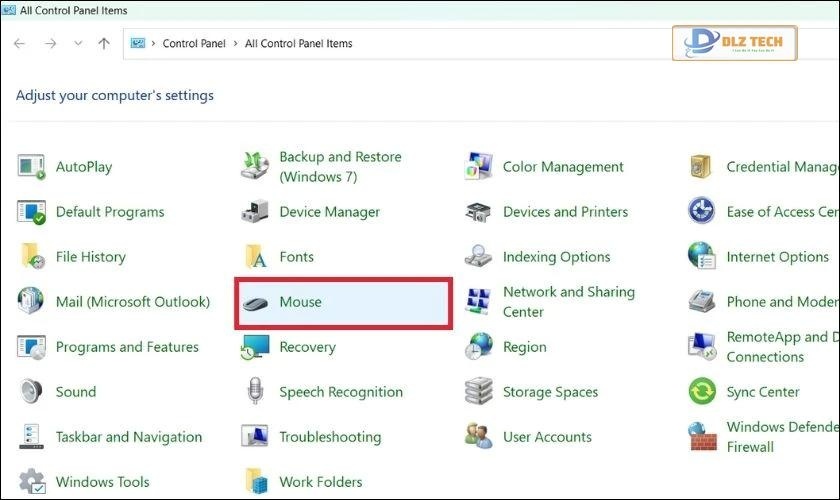Open the Network and Sharing Center link
Image resolution: width=840 pixels, height=500 pixels.
tap(568, 302)
